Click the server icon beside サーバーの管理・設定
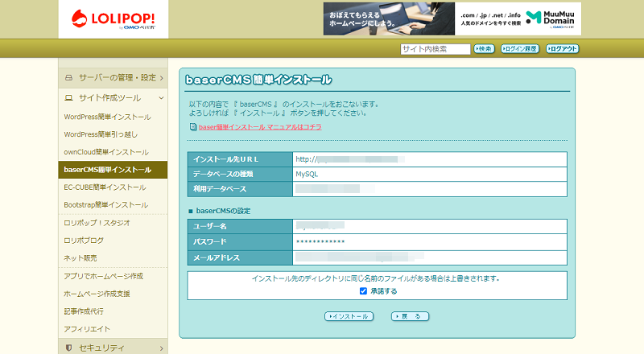 tap(69, 77)
